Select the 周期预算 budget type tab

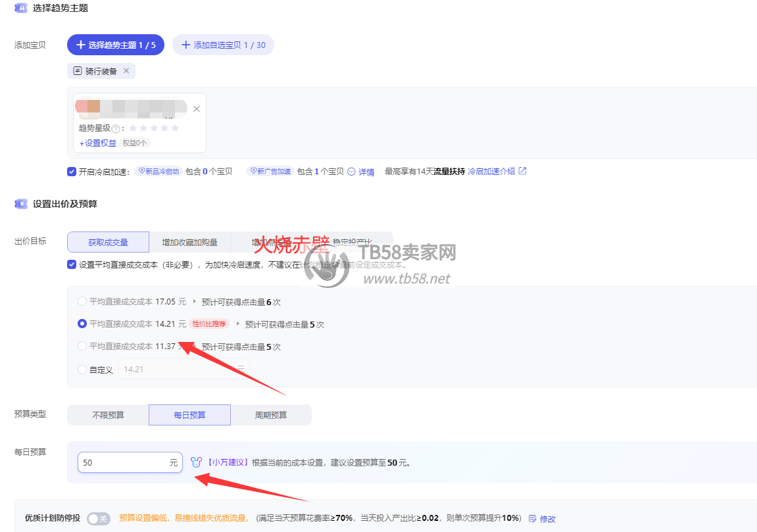pyautogui.click(x=270, y=415)
